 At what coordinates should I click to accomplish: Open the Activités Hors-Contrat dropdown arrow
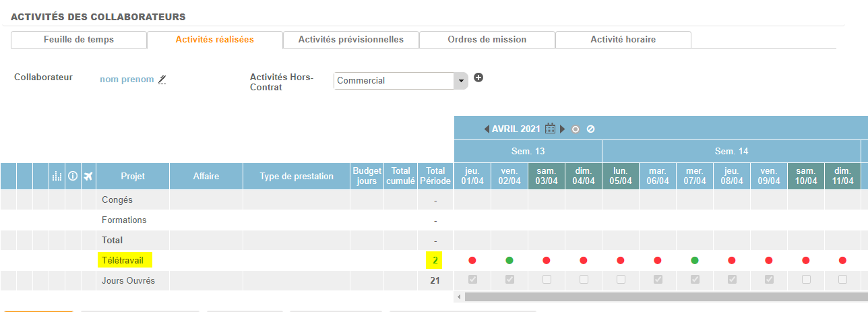(461, 81)
